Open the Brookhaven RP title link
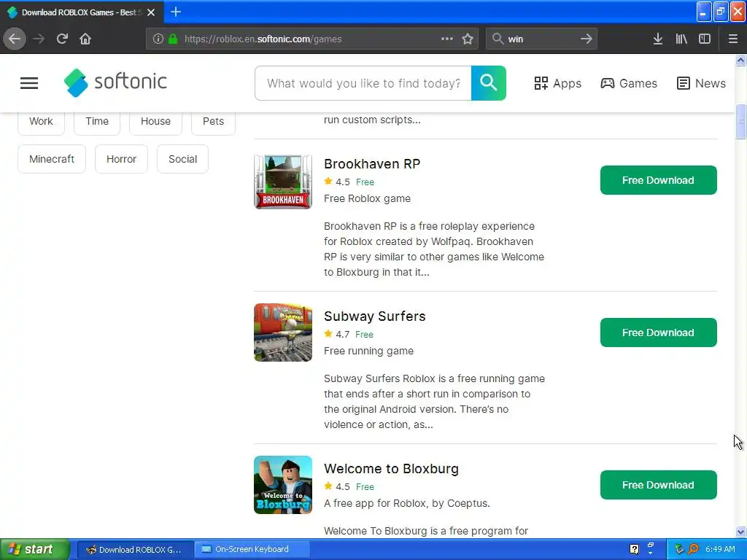Image resolution: width=747 pixels, height=560 pixels. click(x=371, y=164)
